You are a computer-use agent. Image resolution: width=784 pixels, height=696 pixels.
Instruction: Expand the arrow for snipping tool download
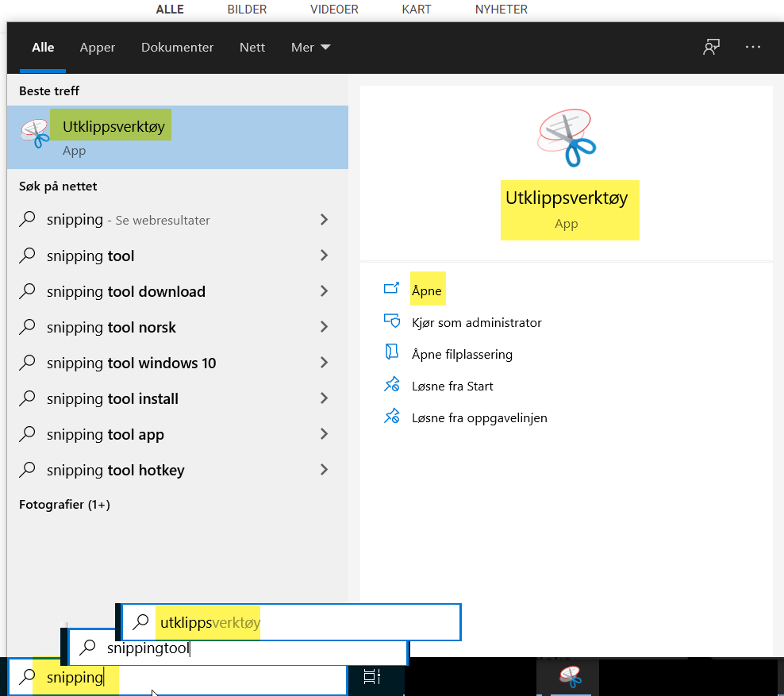(x=324, y=291)
